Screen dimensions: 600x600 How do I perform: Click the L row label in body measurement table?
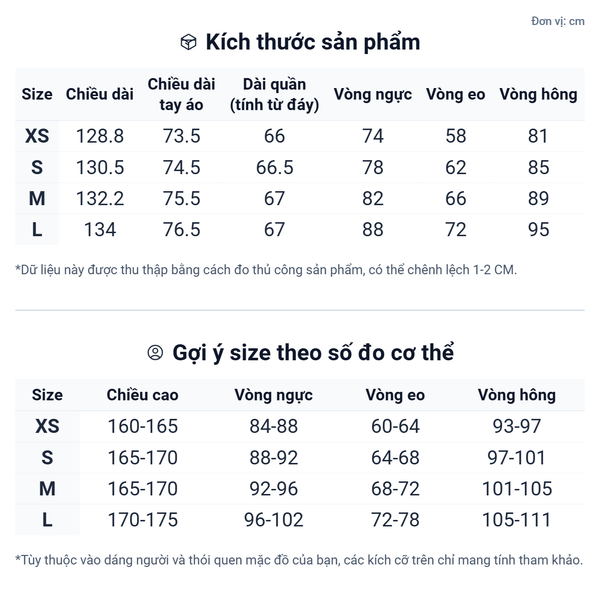[47, 520]
